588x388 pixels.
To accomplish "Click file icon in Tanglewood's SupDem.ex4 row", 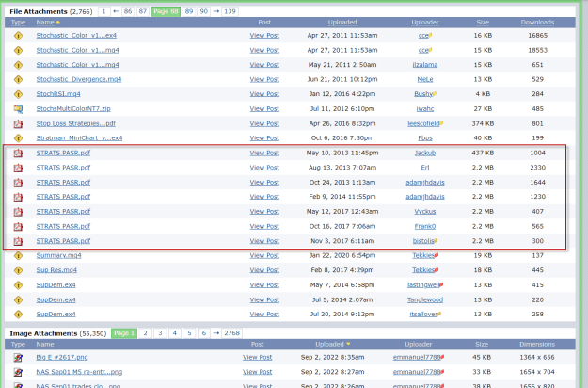I will (x=18, y=299).
